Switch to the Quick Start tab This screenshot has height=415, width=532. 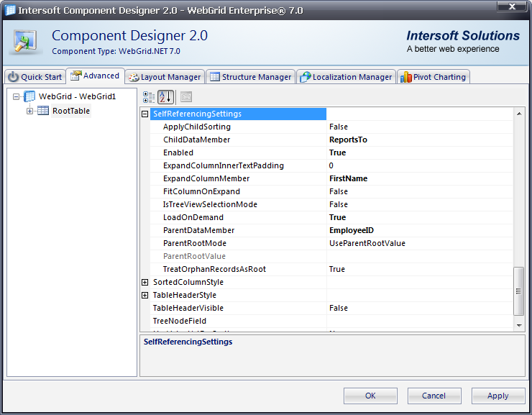(x=35, y=77)
